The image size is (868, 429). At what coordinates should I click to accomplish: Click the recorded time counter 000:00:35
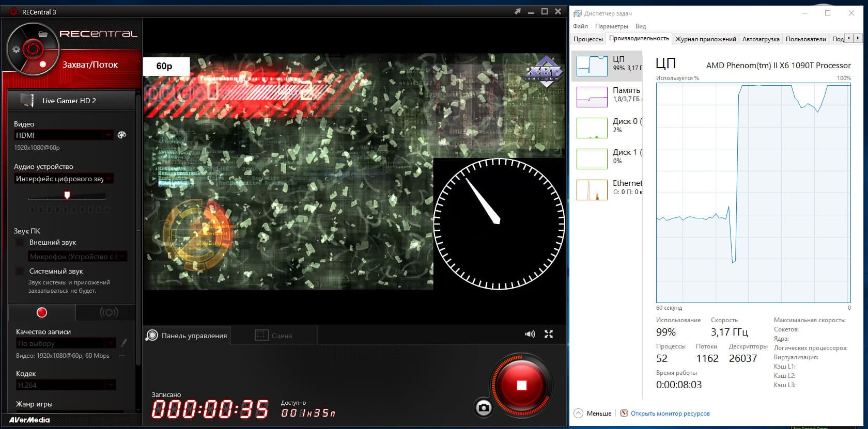210,409
